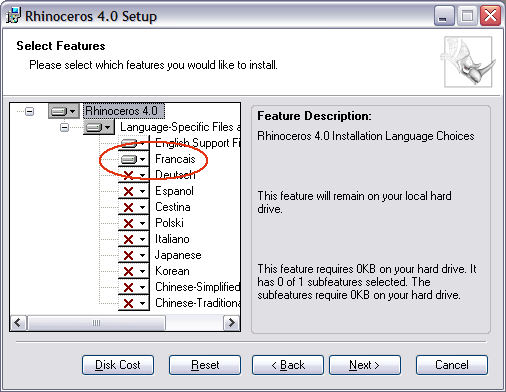Go back to the previous setup page
The height and width of the screenshot is (392, 506).
click(288, 365)
